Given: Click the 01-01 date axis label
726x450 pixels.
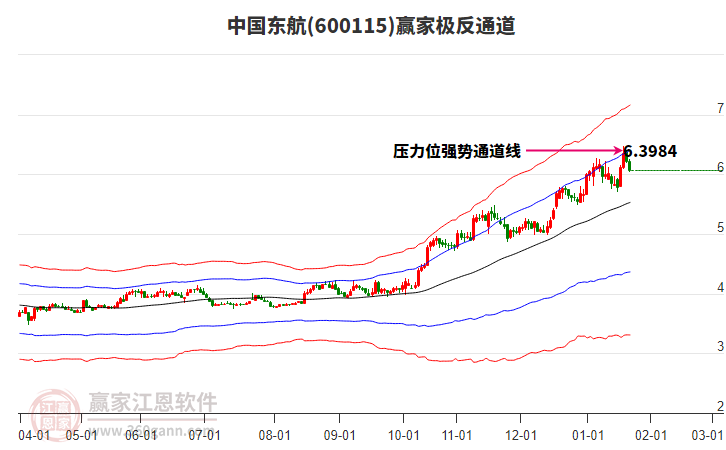Looking at the screenshot, I should click(x=588, y=436).
